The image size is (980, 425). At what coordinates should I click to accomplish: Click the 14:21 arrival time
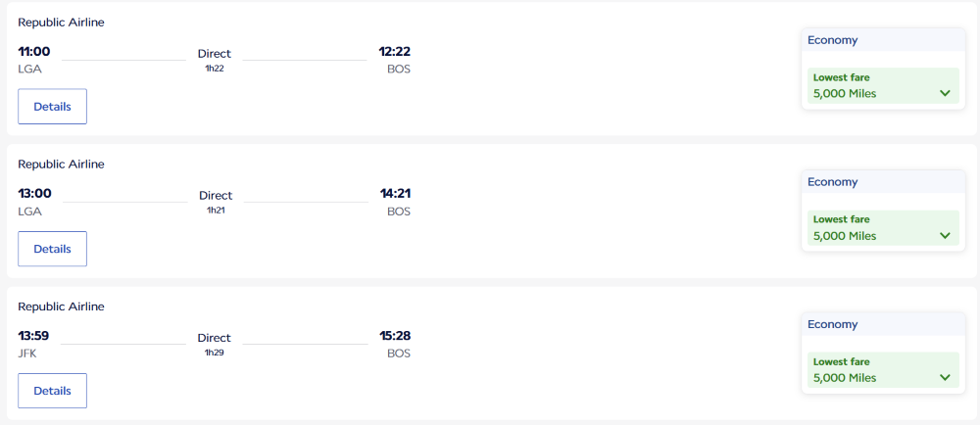click(x=395, y=194)
